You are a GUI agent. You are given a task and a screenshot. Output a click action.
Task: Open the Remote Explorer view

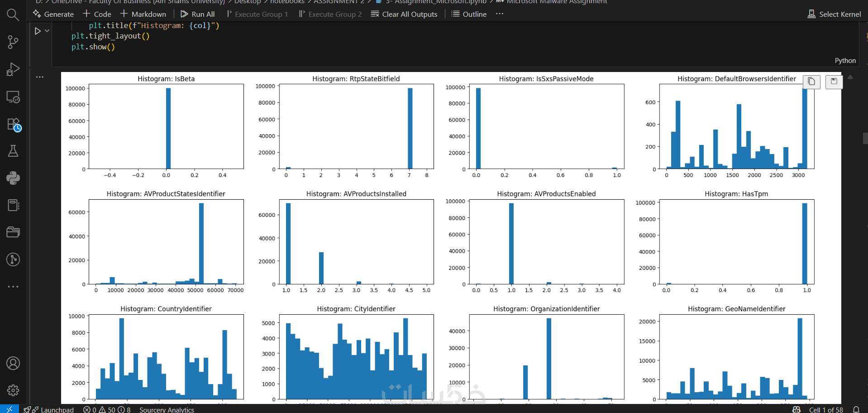[x=13, y=97]
